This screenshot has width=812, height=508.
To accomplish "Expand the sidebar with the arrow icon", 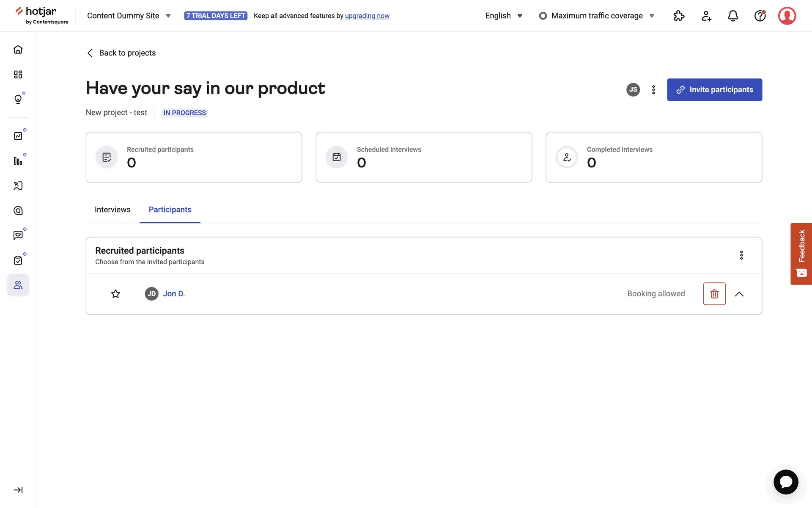I will pos(18,490).
